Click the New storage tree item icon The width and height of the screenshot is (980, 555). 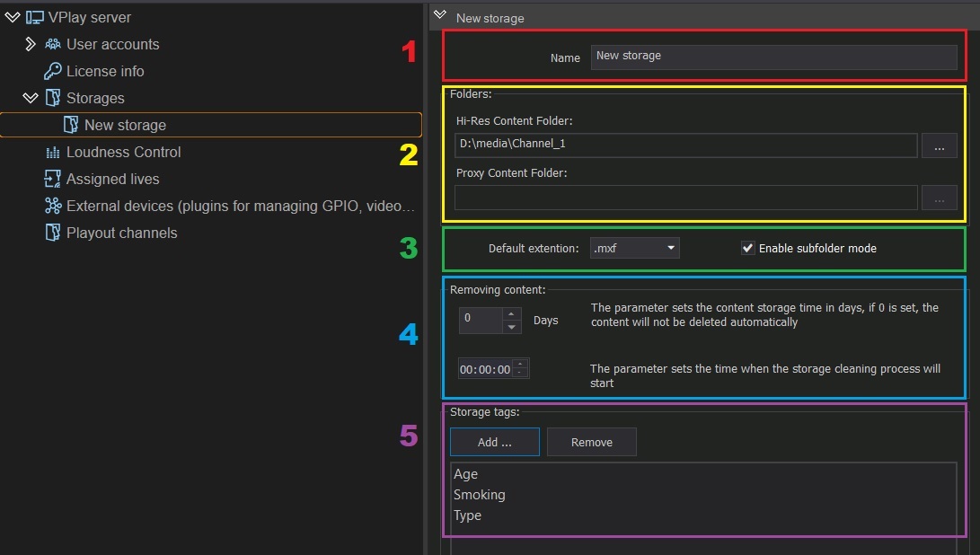(x=71, y=125)
